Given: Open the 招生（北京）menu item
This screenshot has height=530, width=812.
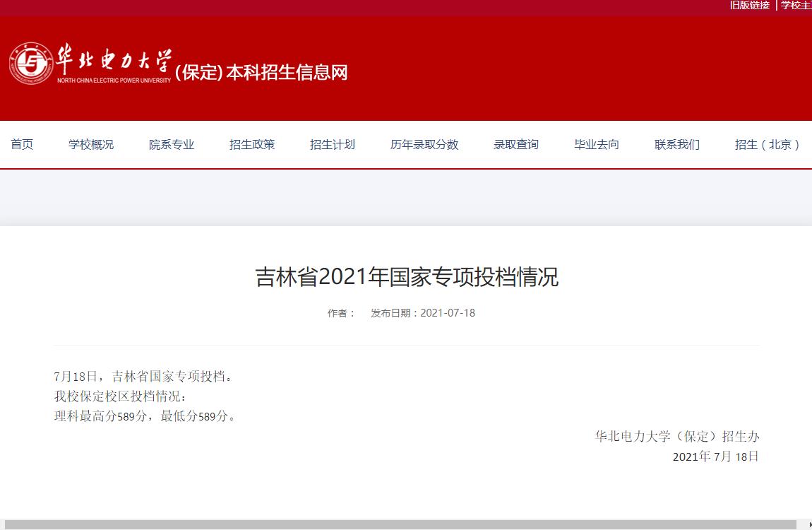Looking at the screenshot, I should (x=767, y=145).
